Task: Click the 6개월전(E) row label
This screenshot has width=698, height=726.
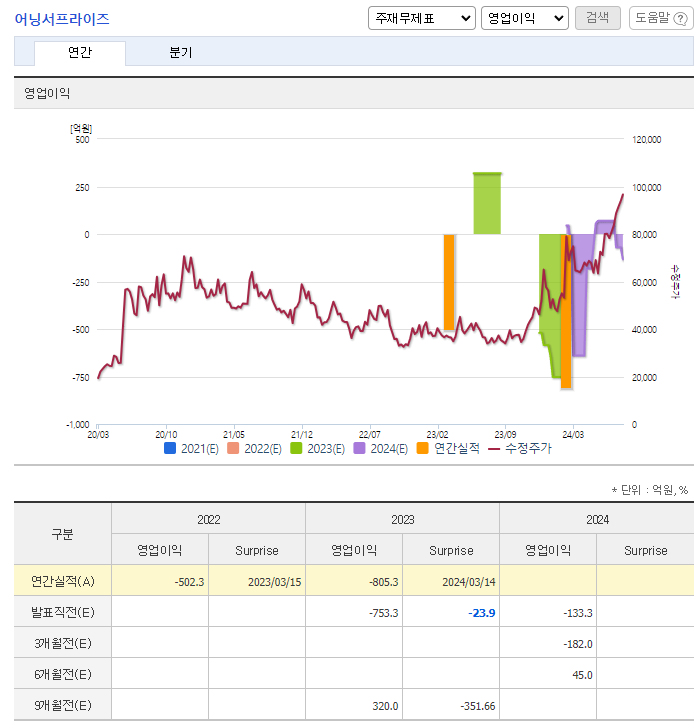Action: (62, 674)
